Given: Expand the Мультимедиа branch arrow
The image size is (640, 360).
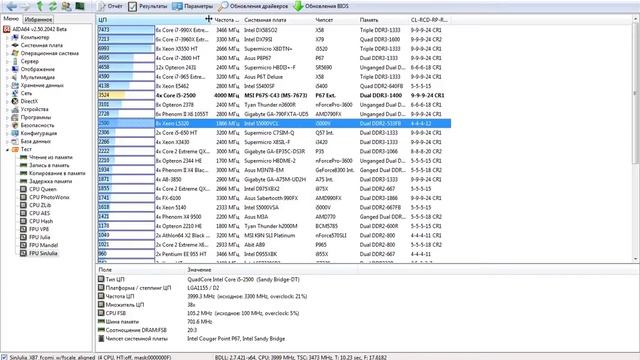Looking at the screenshot, I should point(7,77).
